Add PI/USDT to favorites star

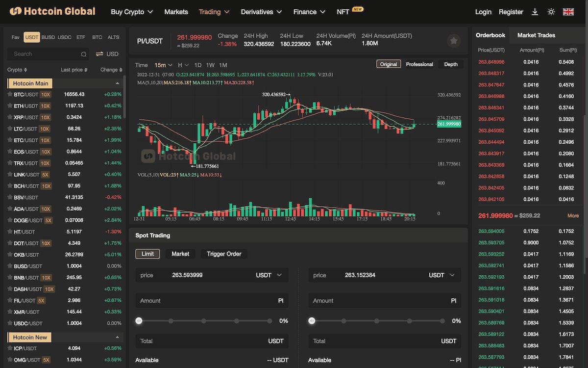click(x=454, y=41)
